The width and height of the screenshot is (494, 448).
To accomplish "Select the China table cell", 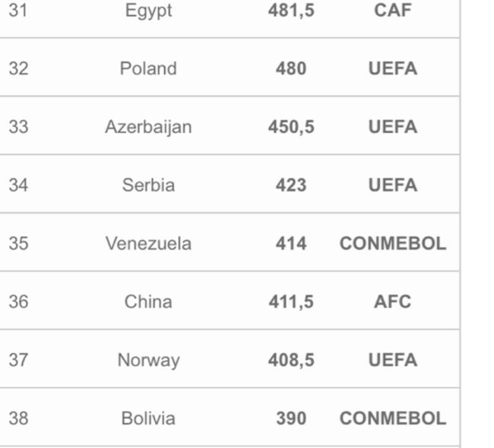I will [148, 301].
